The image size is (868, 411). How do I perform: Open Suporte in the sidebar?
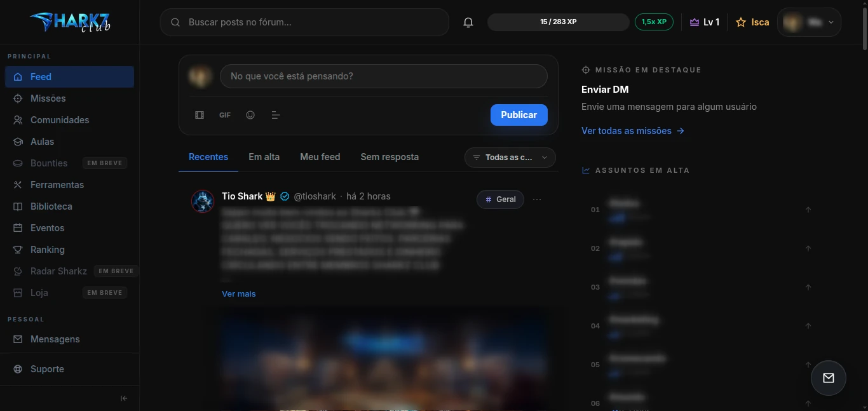click(70, 369)
